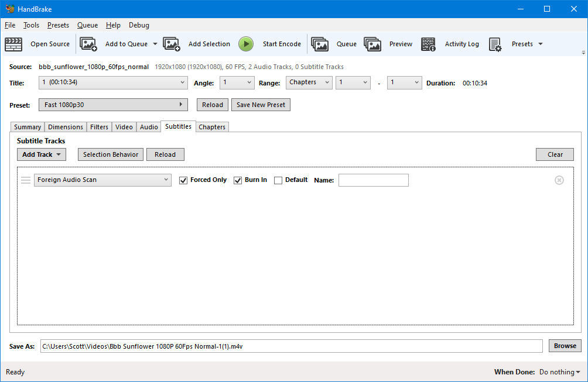Click the Add Selection icon
The image size is (588, 382).
point(172,44)
